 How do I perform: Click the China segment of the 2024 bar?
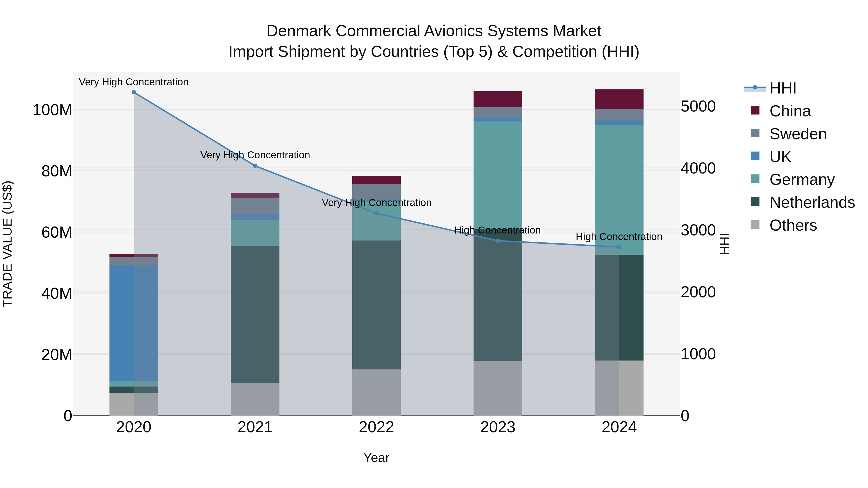tap(619, 99)
